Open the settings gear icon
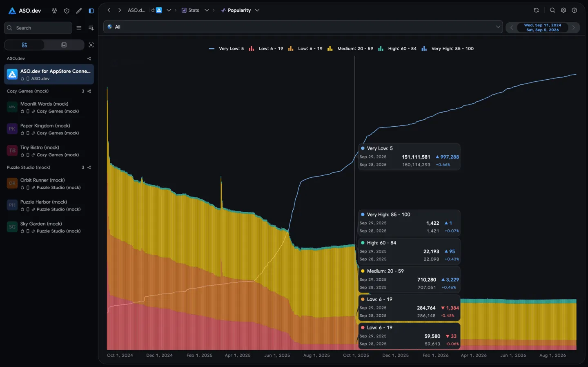Screen dimensions: 588x367 [x=563, y=10]
